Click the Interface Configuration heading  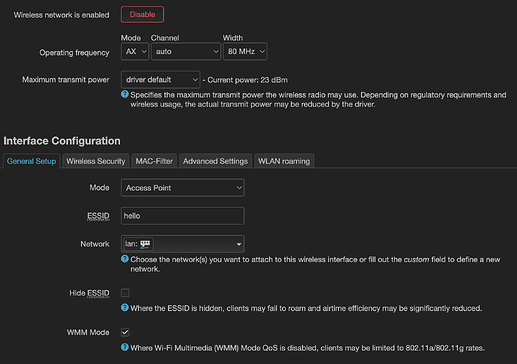click(x=62, y=141)
